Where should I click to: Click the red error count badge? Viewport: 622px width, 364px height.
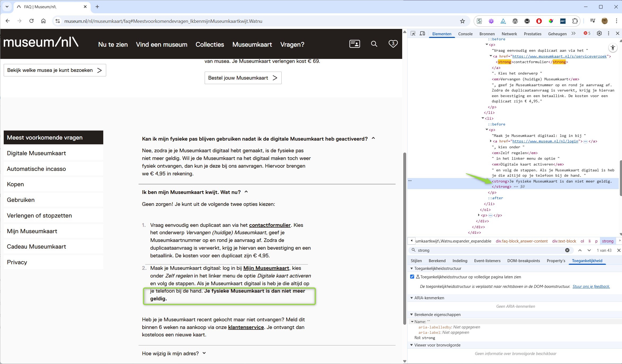pyautogui.click(x=587, y=33)
